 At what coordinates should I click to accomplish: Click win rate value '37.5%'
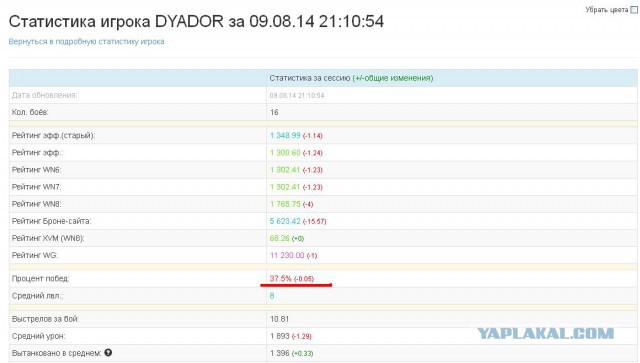[x=280, y=279]
